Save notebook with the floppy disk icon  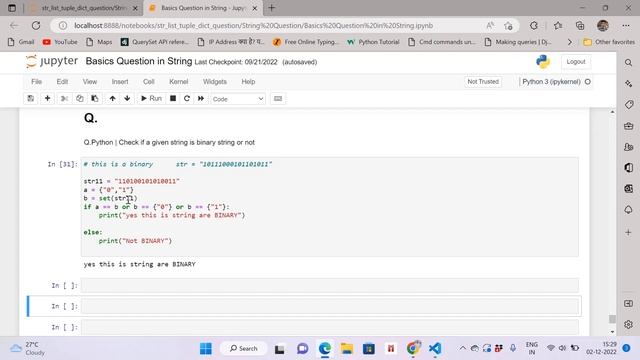click(31, 99)
